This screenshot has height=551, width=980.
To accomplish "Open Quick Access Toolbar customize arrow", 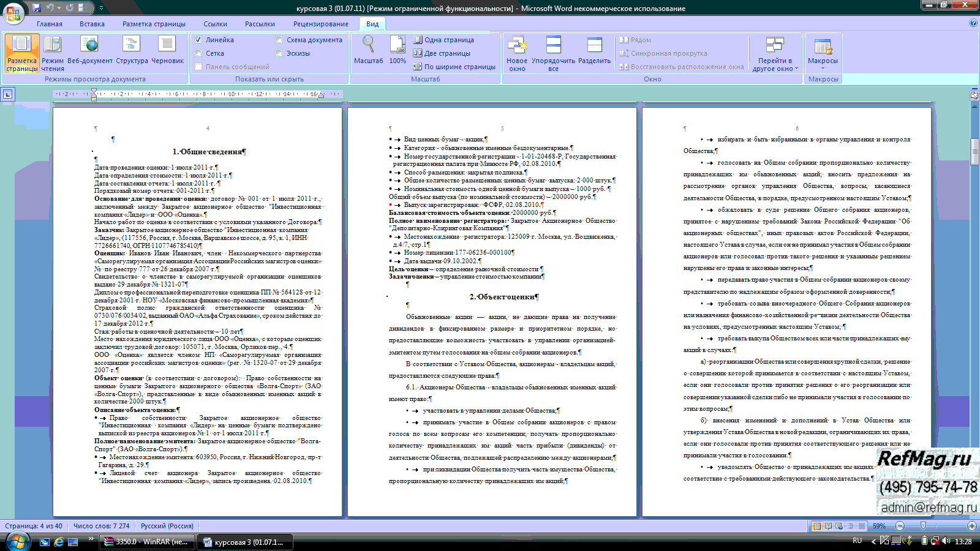I will tap(101, 8).
